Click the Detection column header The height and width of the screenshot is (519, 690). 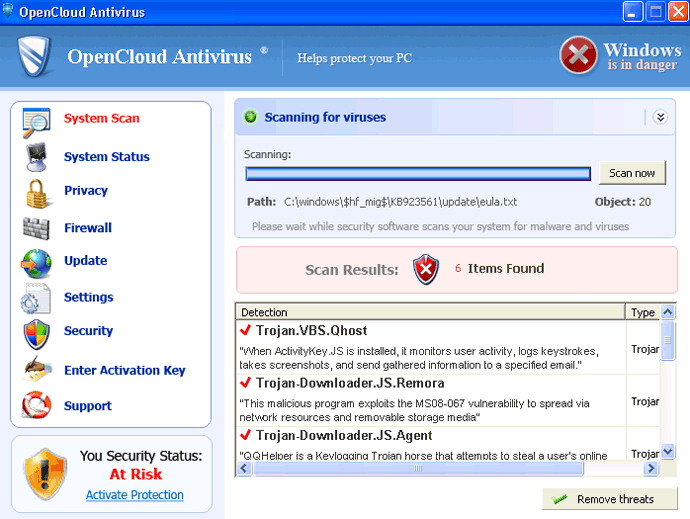(430, 312)
